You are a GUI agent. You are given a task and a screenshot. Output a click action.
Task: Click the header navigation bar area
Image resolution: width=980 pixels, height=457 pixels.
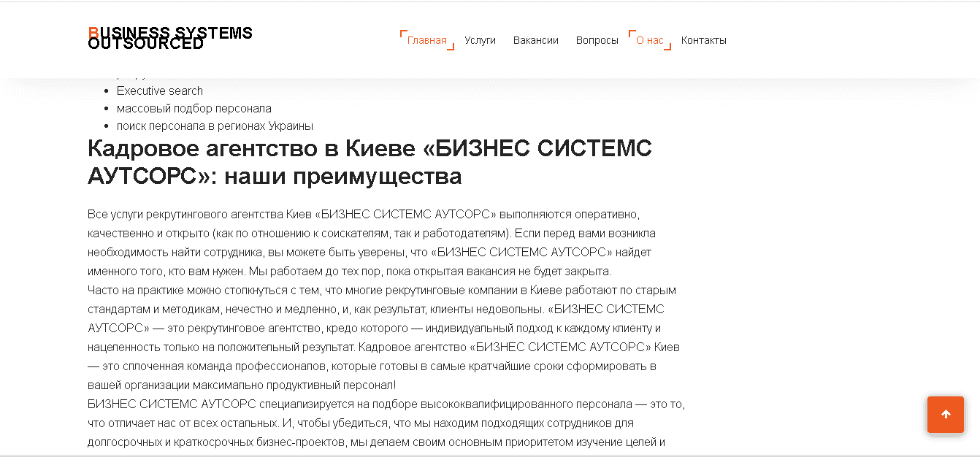click(x=562, y=40)
